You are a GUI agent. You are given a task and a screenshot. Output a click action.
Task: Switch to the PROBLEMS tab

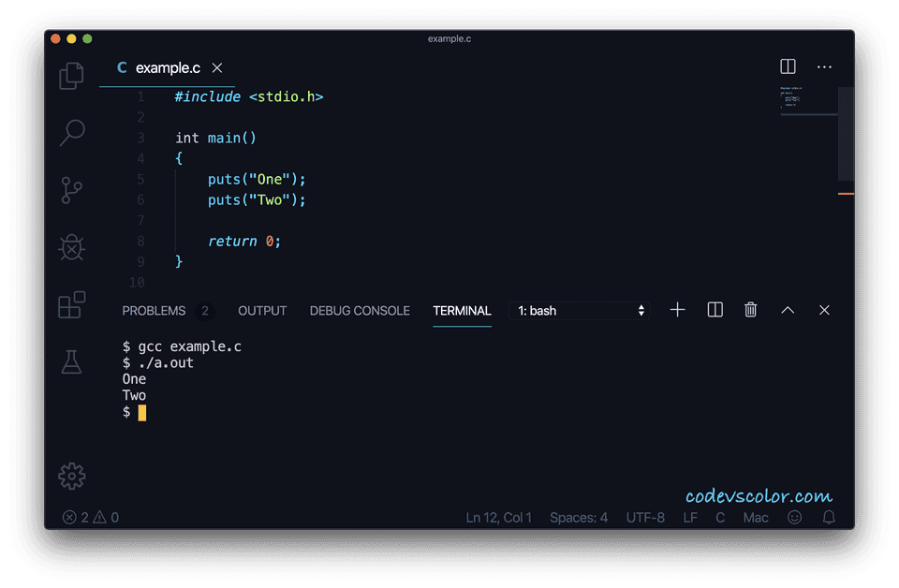coord(154,311)
